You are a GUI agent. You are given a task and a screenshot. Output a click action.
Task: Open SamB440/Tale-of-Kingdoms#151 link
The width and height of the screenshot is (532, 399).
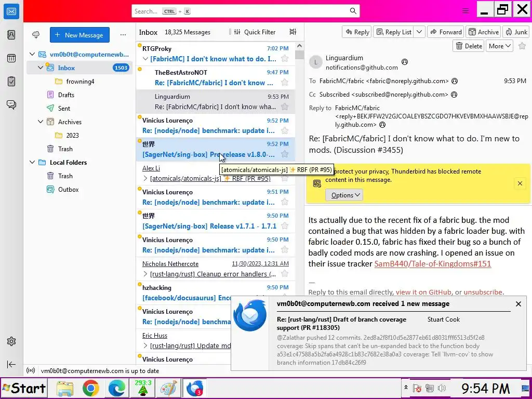[x=433, y=263]
